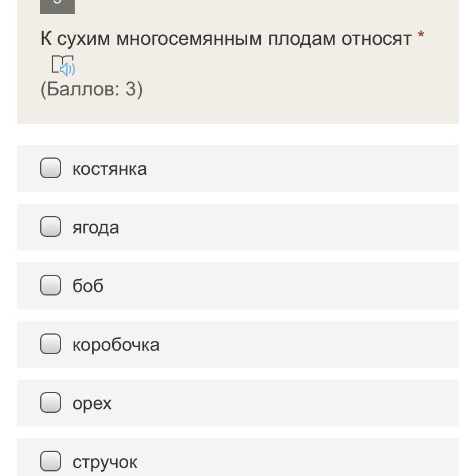Screen dimensions: 476x476
Task: Select the коробочка checkbox
Action: tap(51, 344)
